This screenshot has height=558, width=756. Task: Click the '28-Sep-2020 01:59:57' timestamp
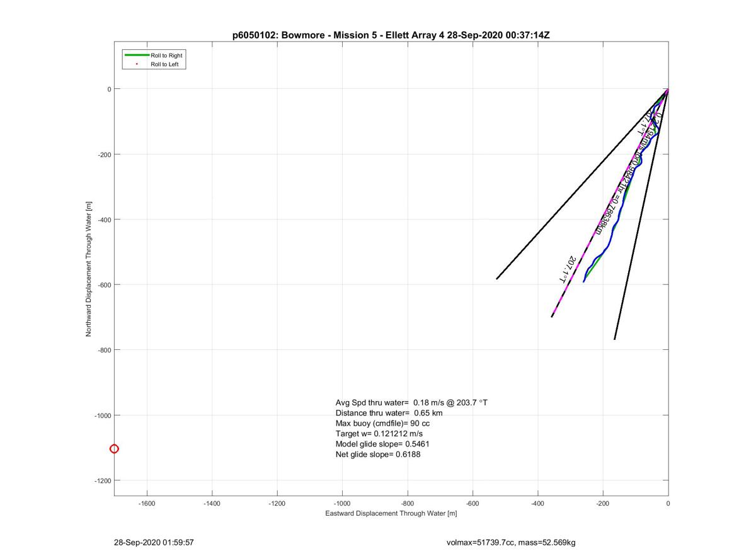pos(154,542)
